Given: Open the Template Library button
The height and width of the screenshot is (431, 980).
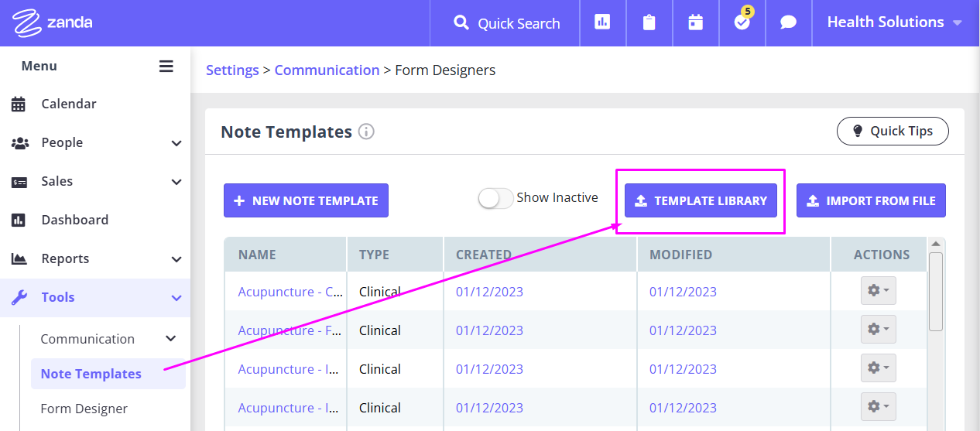Looking at the screenshot, I should point(701,200).
